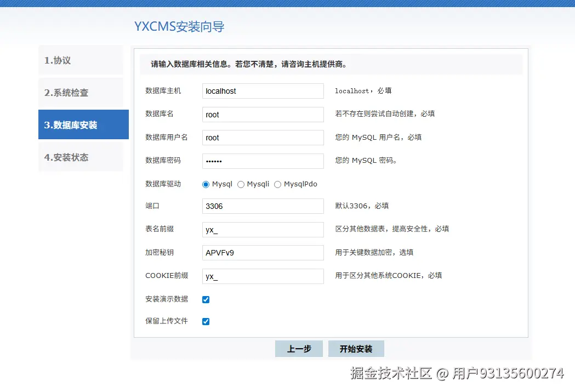Focus the 数据库密码 password field
This screenshot has height=392, width=575.
pyautogui.click(x=263, y=161)
